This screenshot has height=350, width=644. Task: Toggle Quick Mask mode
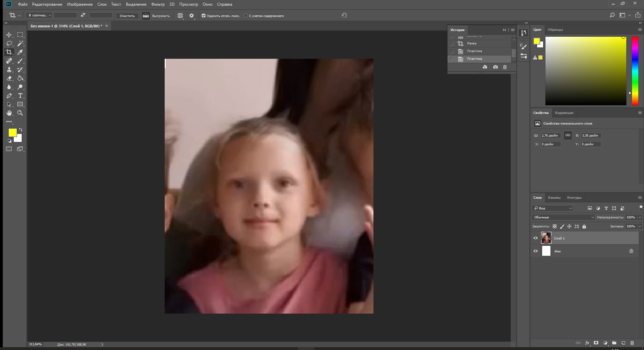point(9,149)
